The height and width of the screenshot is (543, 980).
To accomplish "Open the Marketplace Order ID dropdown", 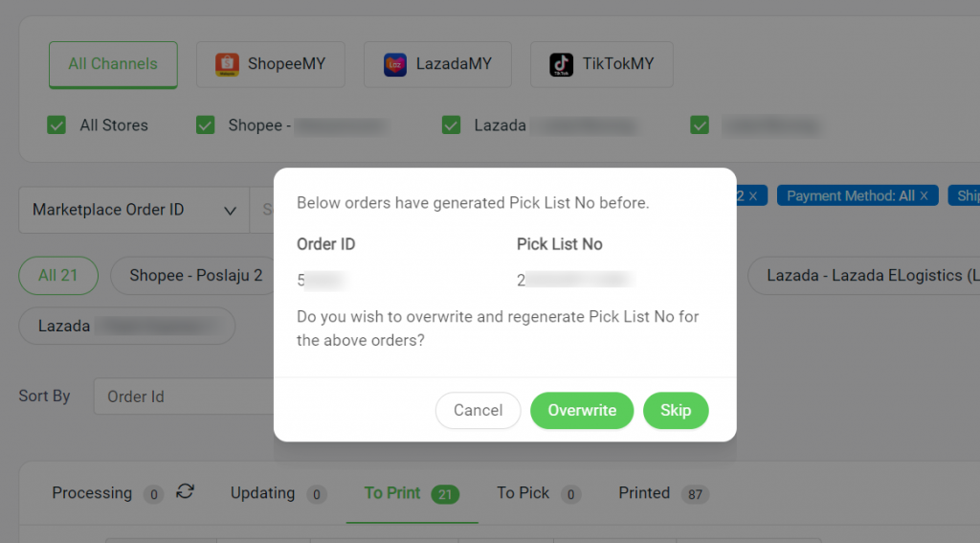I will click(134, 210).
